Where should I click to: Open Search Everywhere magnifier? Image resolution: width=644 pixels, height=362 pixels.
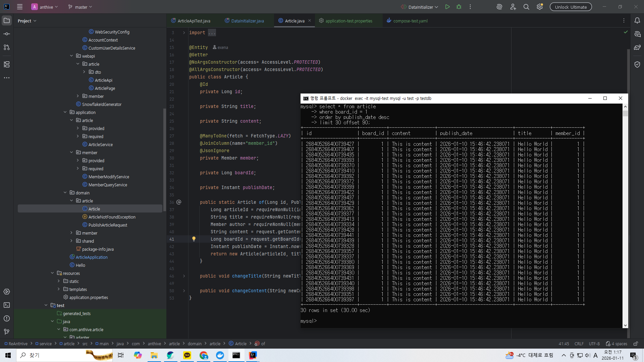pos(526,7)
